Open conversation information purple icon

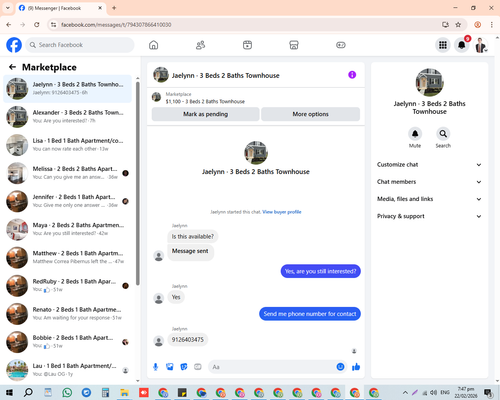coord(352,75)
